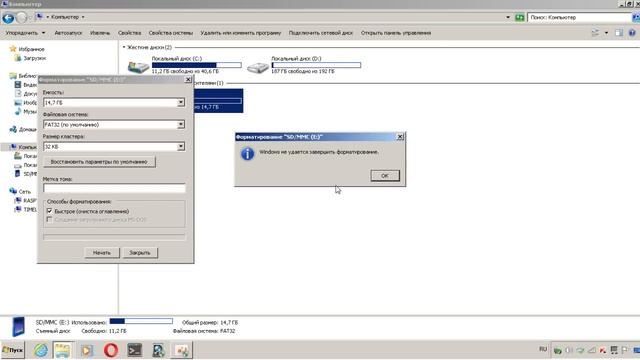The width and height of the screenshot is (640, 360).
Task: Open the command prompt taskbar icon
Action: coord(134,350)
